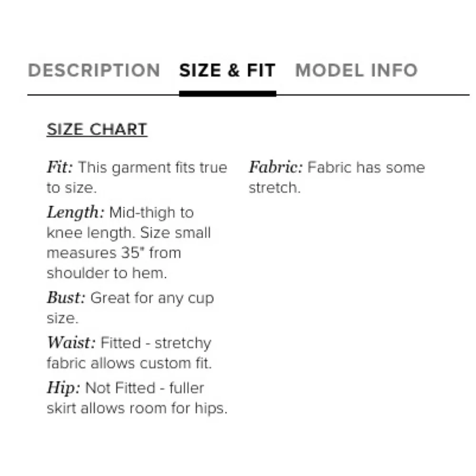Click the black active-tab underline bar

[x=228, y=94]
